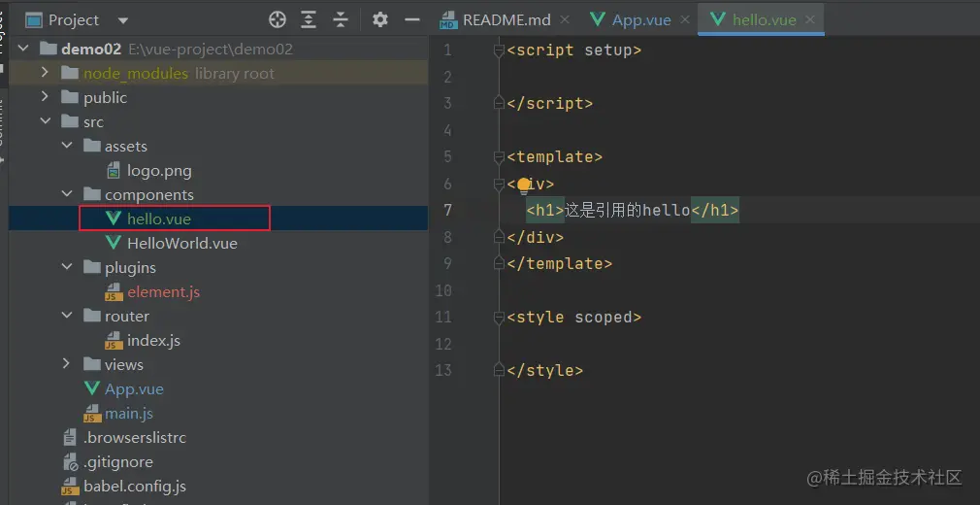Expand the views folder

click(66, 364)
